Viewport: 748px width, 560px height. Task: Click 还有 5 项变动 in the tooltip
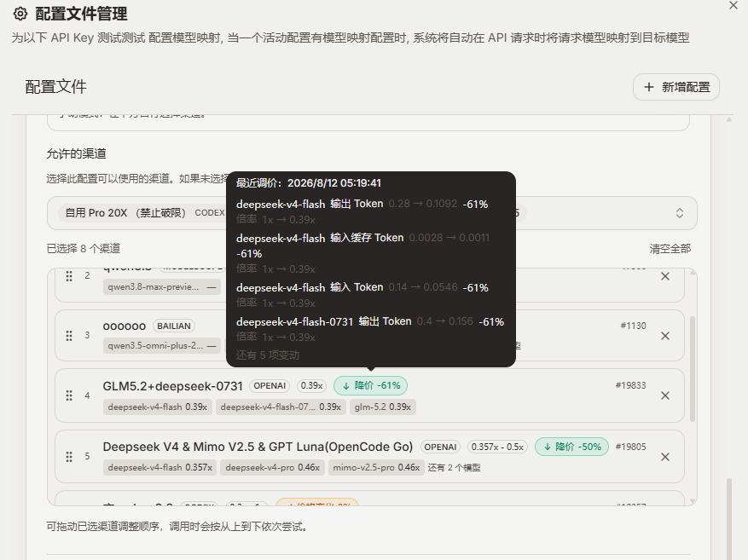268,355
